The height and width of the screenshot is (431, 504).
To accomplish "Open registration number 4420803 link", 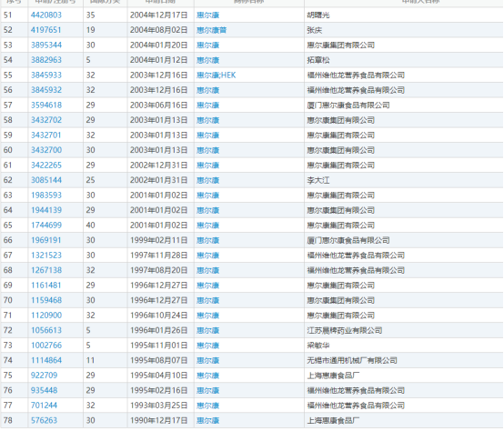I will click(x=46, y=15).
